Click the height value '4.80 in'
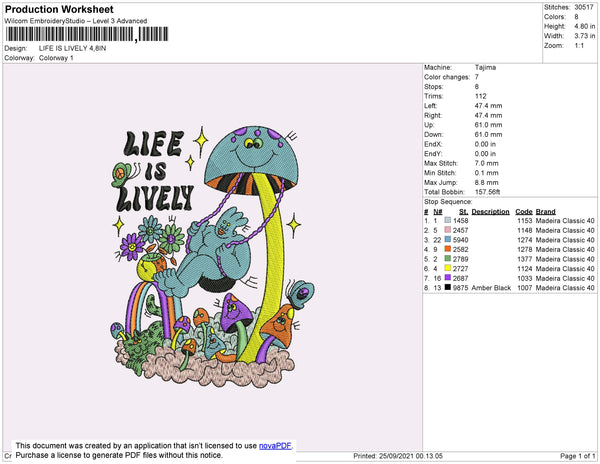 [585, 26]
